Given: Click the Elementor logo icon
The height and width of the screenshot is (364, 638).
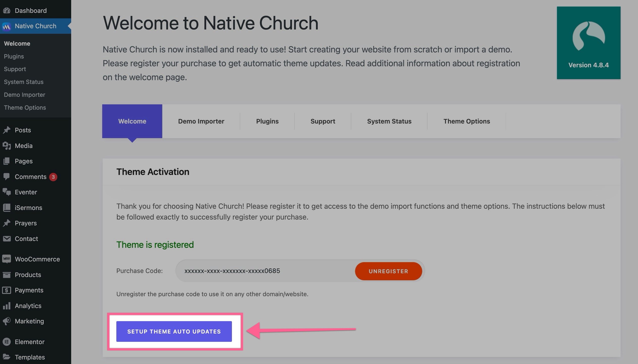Looking at the screenshot, I should pyautogui.click(x=7, y=342).
